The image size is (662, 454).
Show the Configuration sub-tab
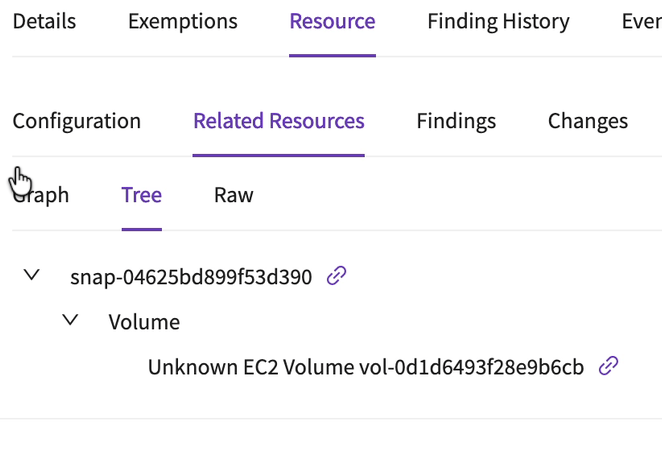coord(77,121)
